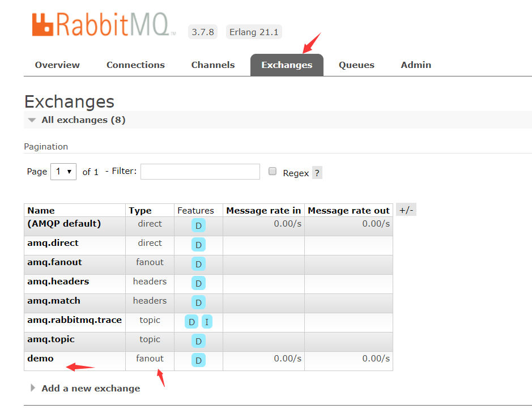The width and height of the screenshot is (532, 409).
Task: Click demo's message rate out 0.00/s
Action: pos(376,359)
